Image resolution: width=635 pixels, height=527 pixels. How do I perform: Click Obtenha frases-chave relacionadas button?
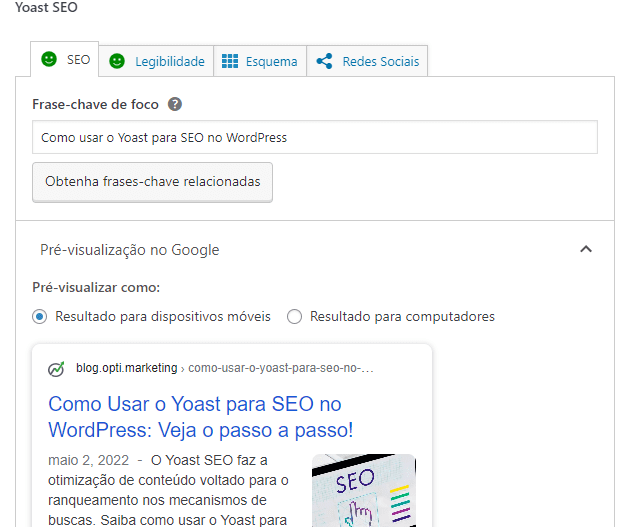[152, 182]
